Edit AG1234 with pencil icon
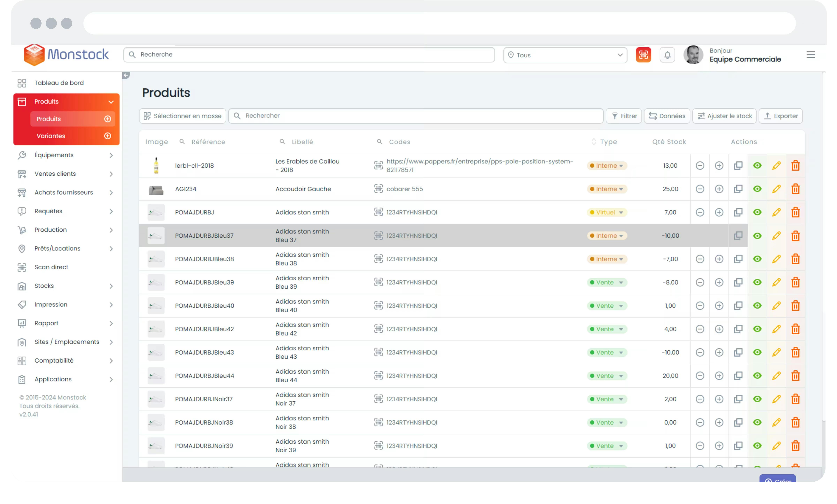 (x=776, y=189)
